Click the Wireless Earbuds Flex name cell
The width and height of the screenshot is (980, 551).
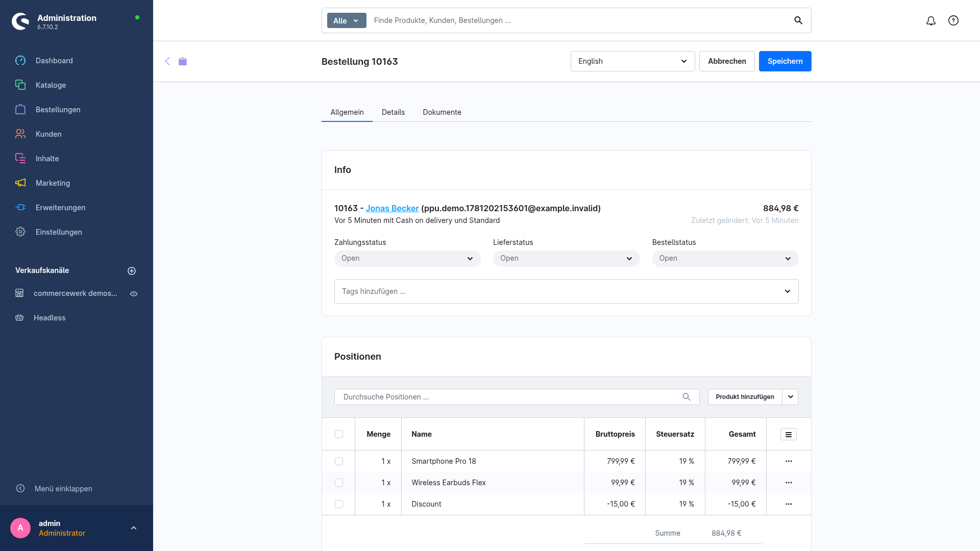coord(493,483)
